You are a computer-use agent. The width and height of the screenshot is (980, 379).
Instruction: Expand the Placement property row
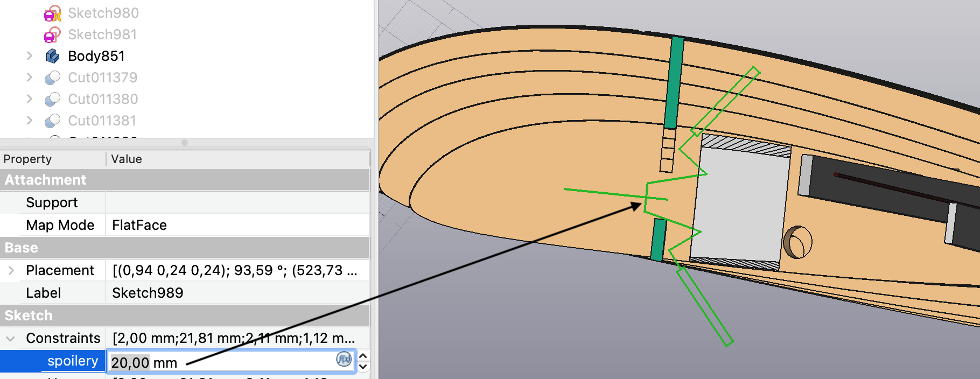pos(11,270)
